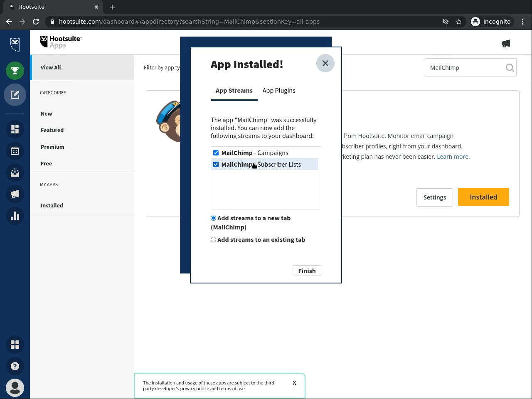Image resolution: width=532 pixels, height=399 pixels.
Task: Open MailChimp Settings
Action: (435, 197)
